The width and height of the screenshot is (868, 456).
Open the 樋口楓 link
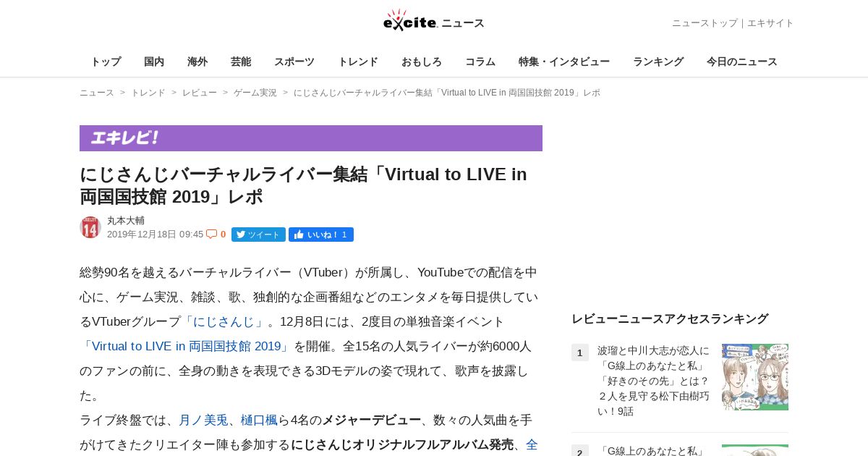[259, 420]
